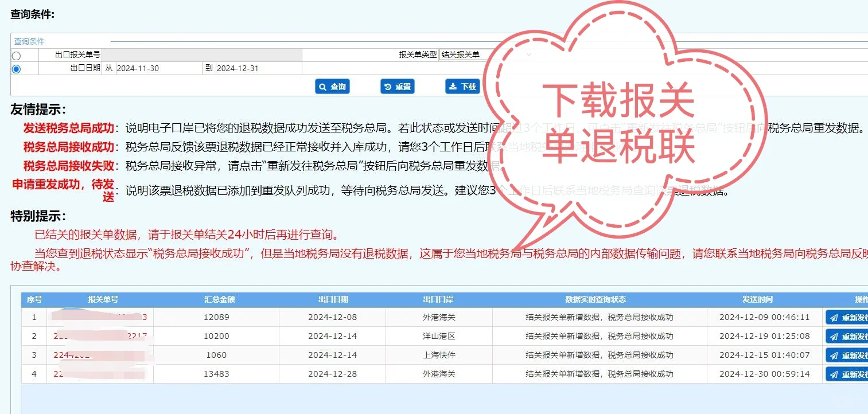Click the download icon on the 下载 button
This screenshot has width=868, height=414.
point(453,86)
